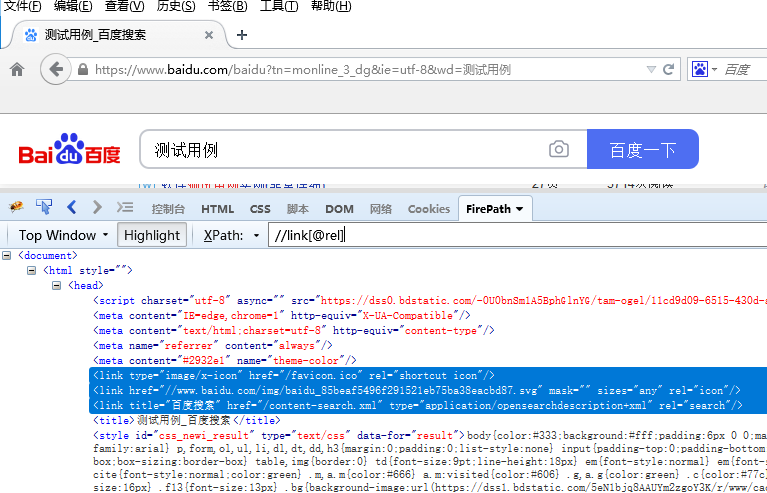Switch to the 网络 panel tab
Screen dimensions: 767x493
tap(381, 209)
